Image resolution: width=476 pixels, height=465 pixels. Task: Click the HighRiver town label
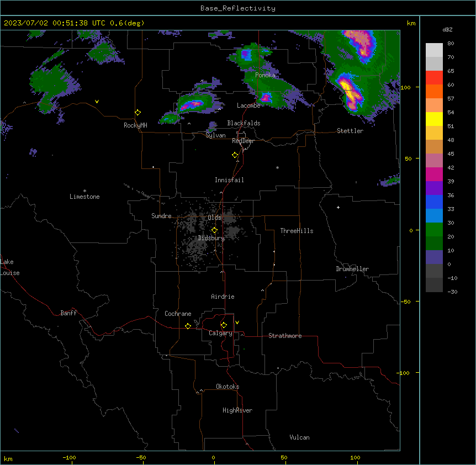[x=237, y=410]
